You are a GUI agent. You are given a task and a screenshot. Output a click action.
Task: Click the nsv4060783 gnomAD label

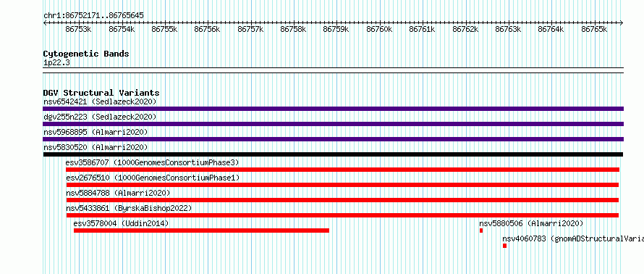(573, 238)
